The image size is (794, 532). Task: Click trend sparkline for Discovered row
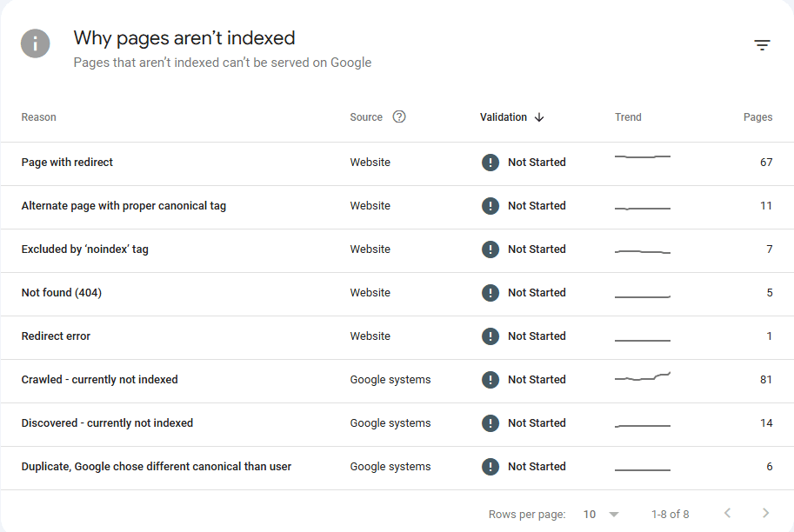642,426
